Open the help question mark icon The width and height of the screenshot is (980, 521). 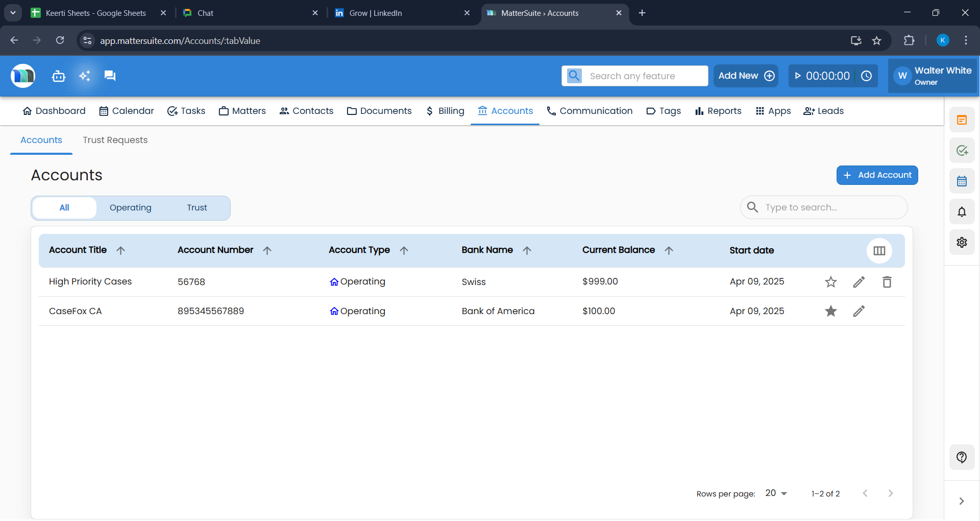(962, 457)
